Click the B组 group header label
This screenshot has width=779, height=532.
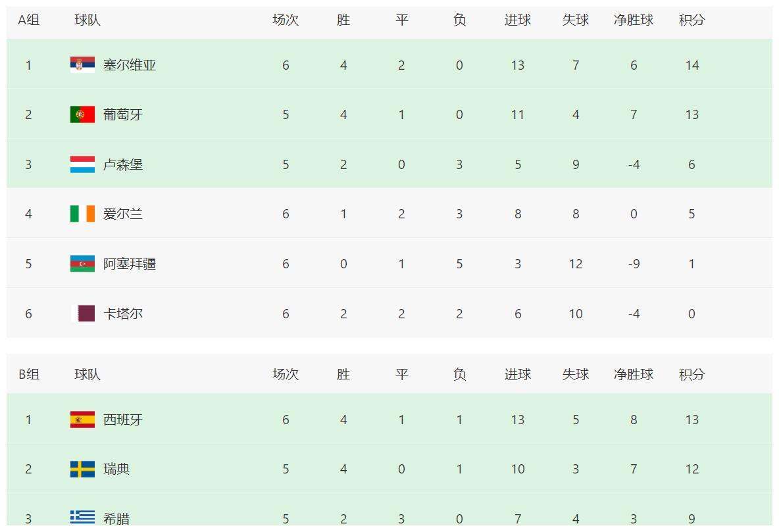tap(29, 374)
